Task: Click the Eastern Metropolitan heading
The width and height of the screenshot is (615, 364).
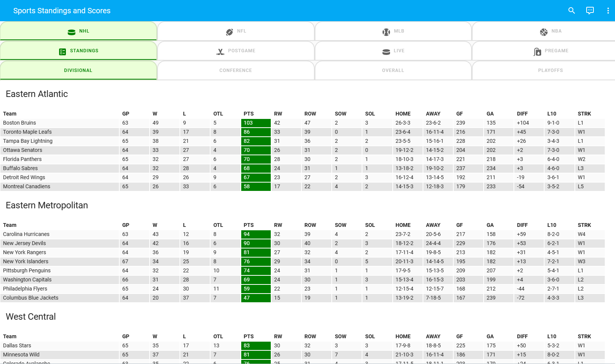Action: coord(47,205)
